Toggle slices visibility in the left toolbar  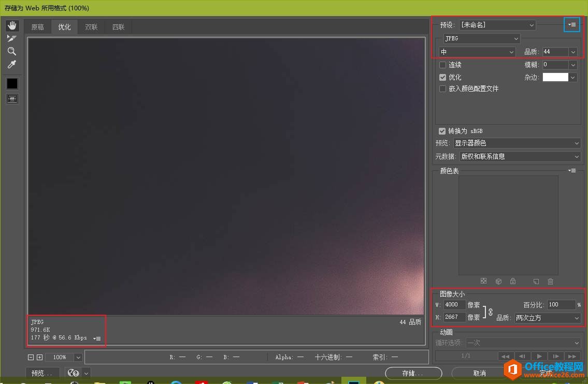[x=12, y=98]
